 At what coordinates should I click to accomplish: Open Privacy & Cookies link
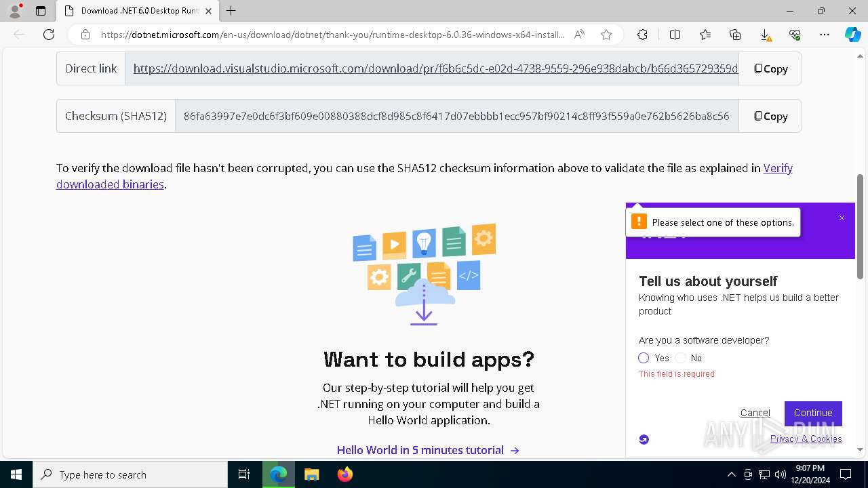(806, 439)
